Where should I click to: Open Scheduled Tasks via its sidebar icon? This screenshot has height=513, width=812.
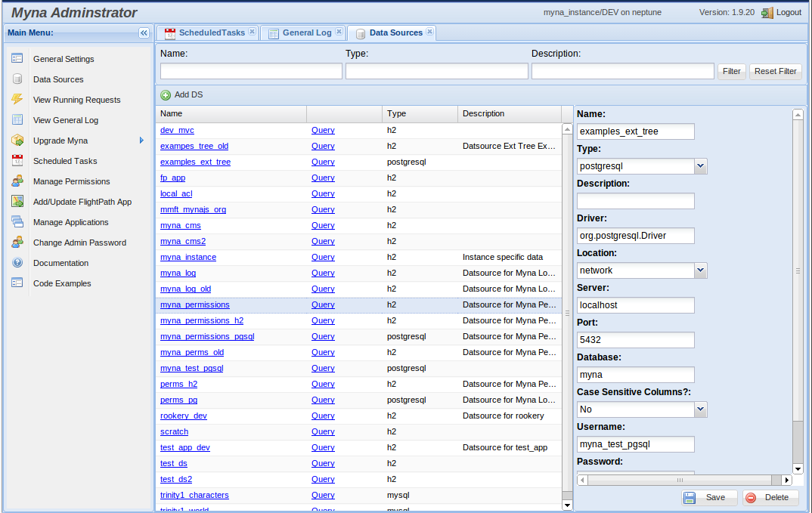pos(17,160)
